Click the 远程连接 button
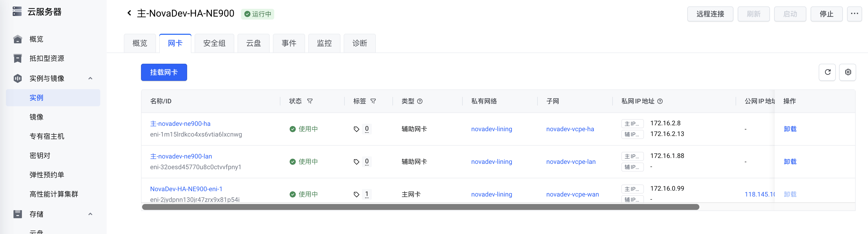 710,14
